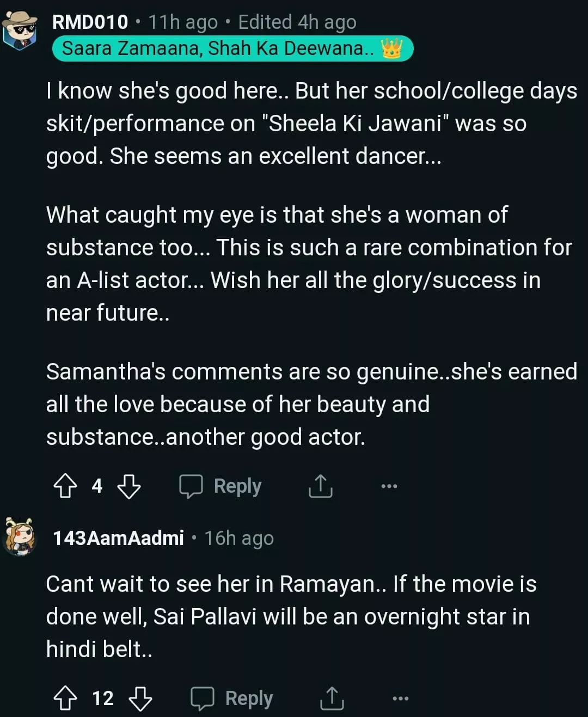Share 143AamAadmi's Ramayan comment
The height and width of the screenshot is (717, 588).
[332, 698]
